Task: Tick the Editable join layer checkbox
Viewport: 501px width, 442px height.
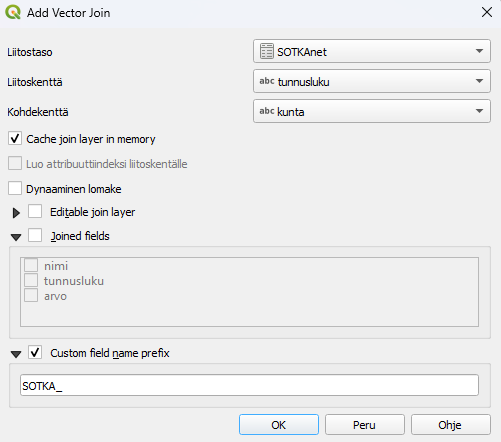Action: pyautogui.click(x=35, y=211)
